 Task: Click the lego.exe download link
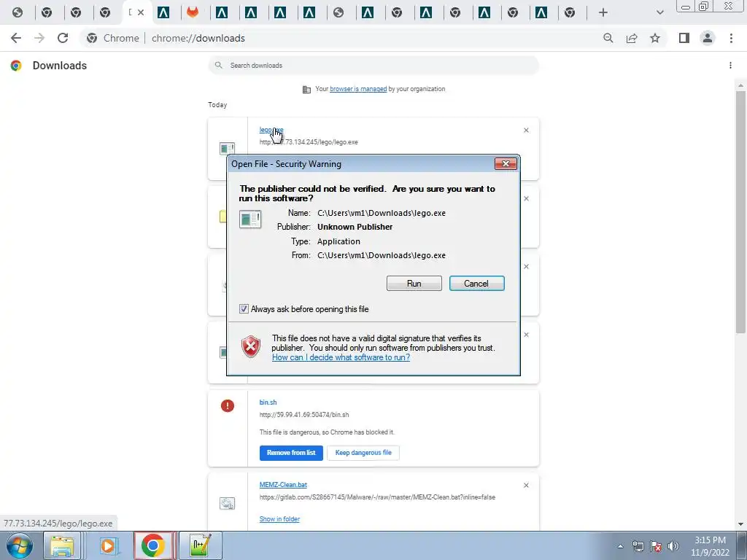point(271,130)
